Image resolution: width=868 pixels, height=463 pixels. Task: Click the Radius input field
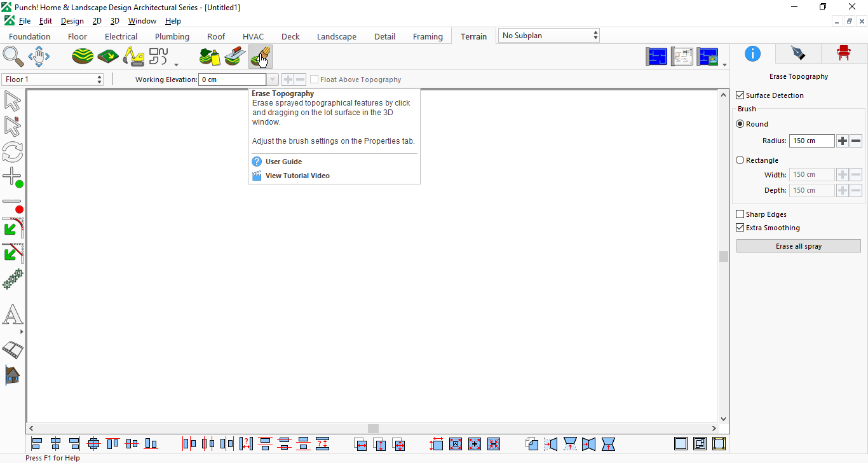[812, 141]
